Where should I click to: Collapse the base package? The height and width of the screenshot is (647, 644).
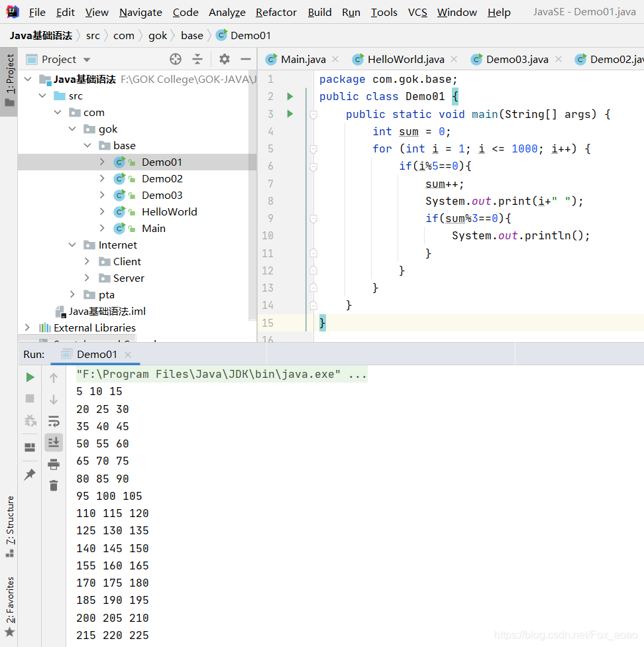[87, 146]
